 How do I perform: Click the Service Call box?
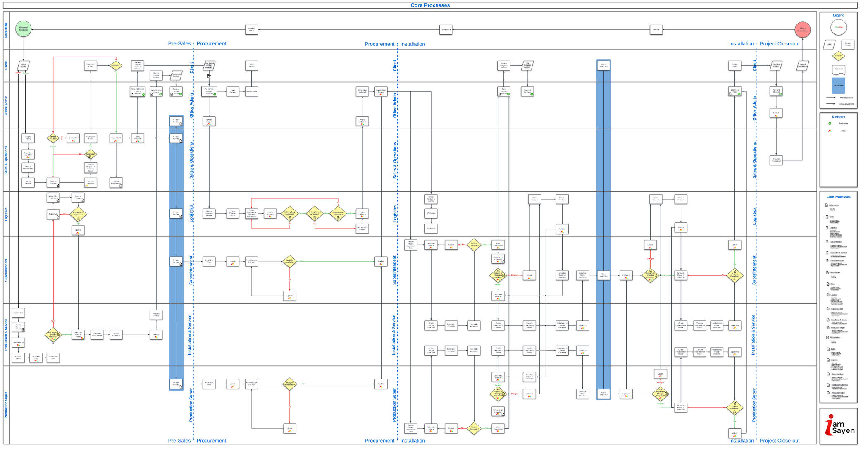[18, 313]
